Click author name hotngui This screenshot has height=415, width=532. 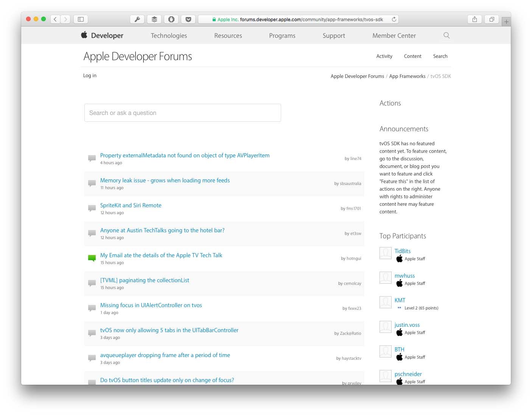(x=354, y=258)
